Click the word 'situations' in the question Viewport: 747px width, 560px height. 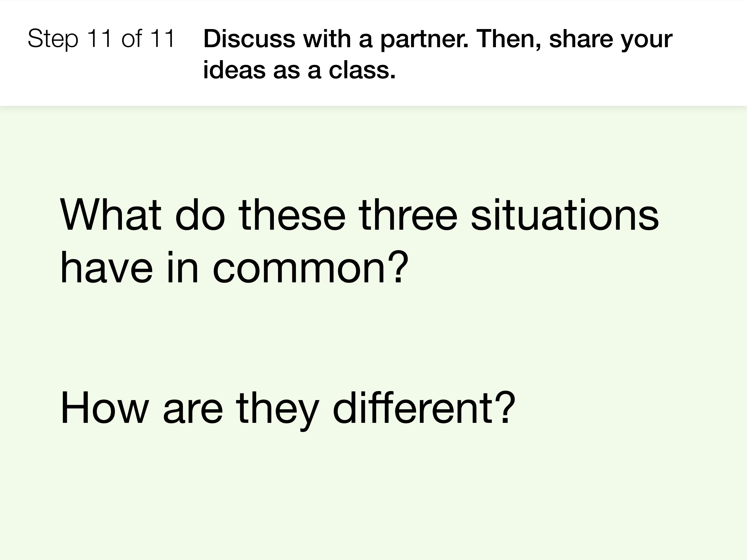565,215
